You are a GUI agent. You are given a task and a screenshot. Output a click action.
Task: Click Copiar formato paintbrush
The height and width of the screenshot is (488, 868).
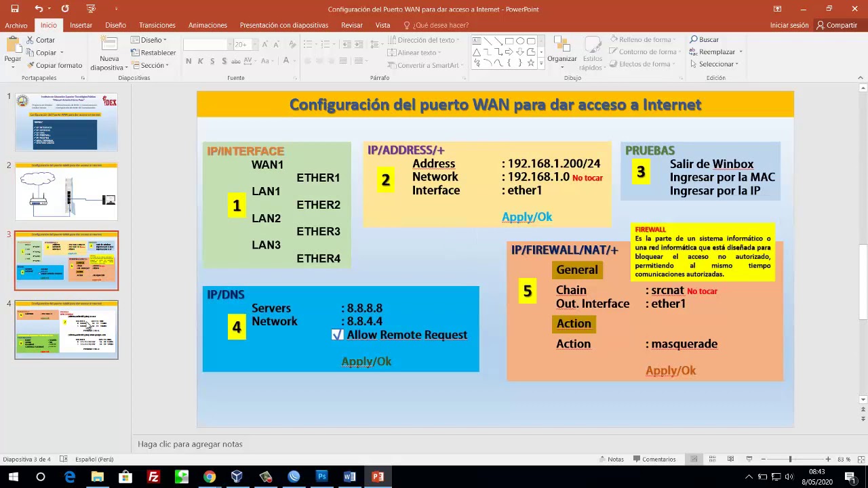(54, 66)
